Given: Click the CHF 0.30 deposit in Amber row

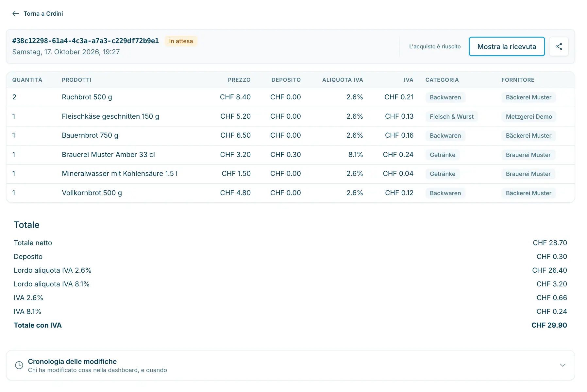Looking at the screenshot, I should pyautogui.click(x=285, y=155).
